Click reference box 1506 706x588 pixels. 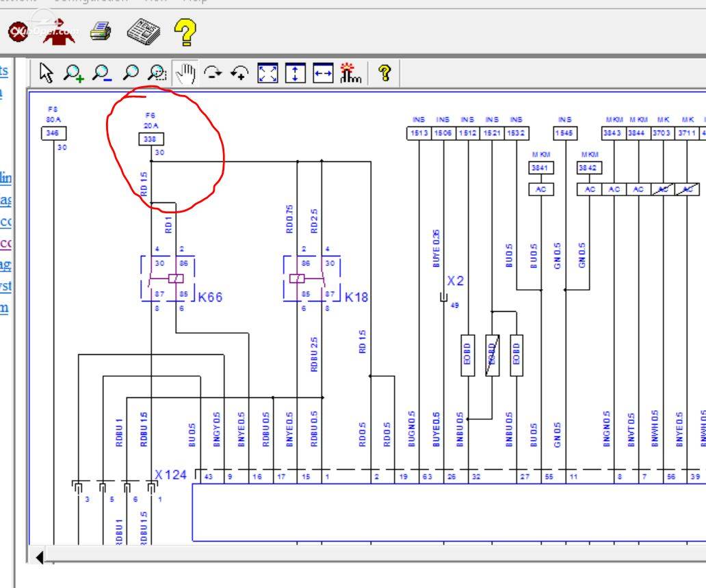pyautogui.click(x=443, y=133)
